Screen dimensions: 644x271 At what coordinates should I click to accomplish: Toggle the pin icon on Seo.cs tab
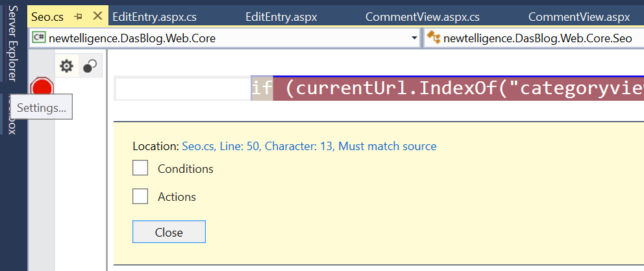pos(78,16)
